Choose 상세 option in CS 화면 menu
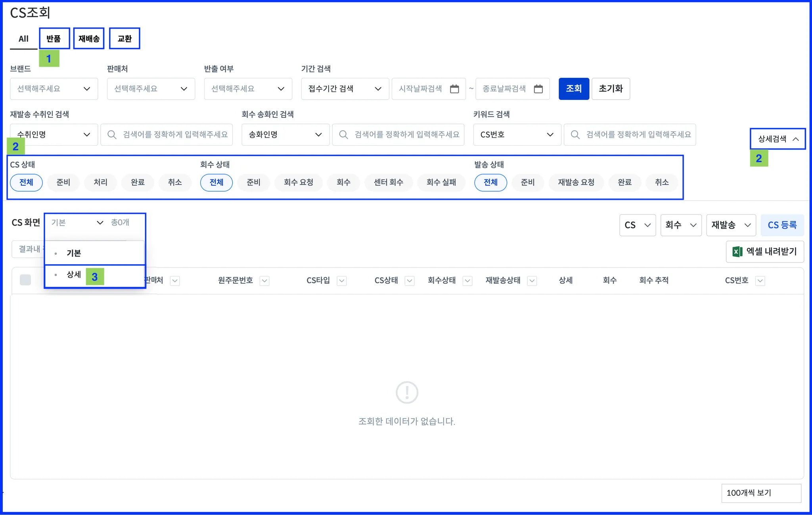Viewport: 812px width, 515px height. point(74,275)
